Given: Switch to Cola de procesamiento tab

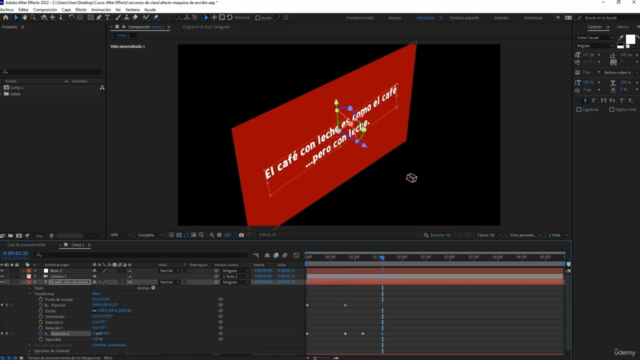Looking at the screenshot, I should pos(27,245).
